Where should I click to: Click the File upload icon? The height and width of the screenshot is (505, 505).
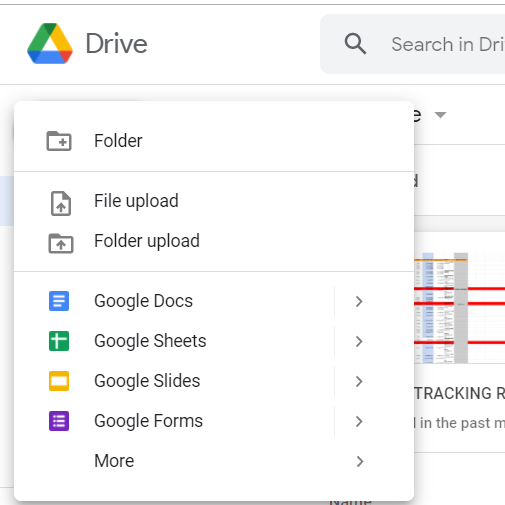click(x=61, y=203)
